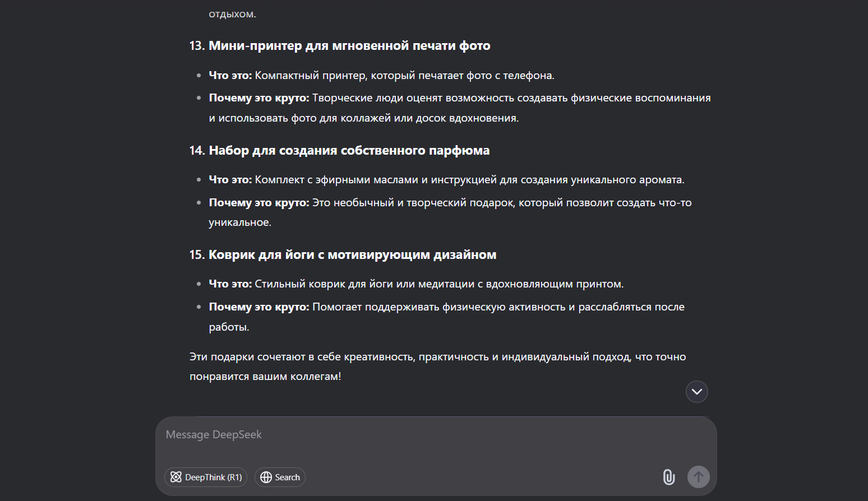Toggle the Search web option
868x501 pixels.
[280, 477]
